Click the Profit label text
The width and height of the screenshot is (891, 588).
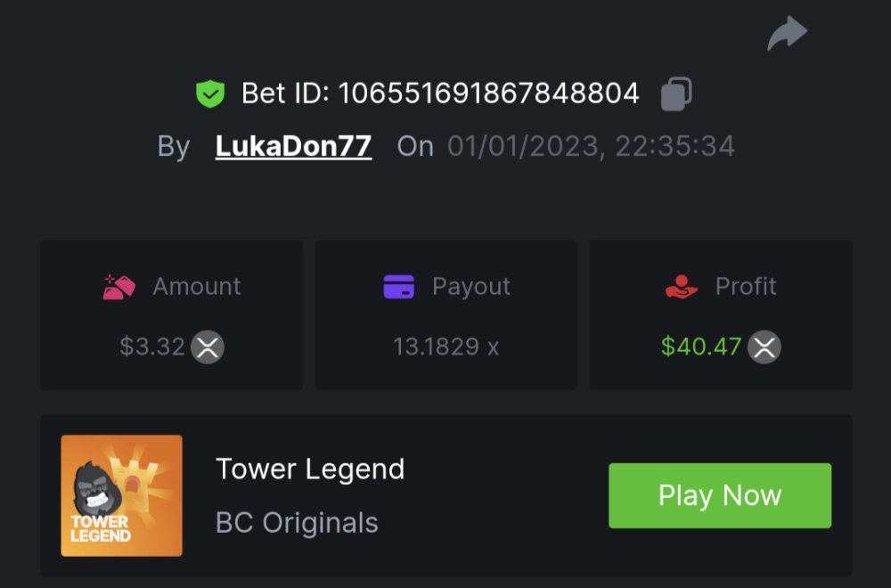746,287
